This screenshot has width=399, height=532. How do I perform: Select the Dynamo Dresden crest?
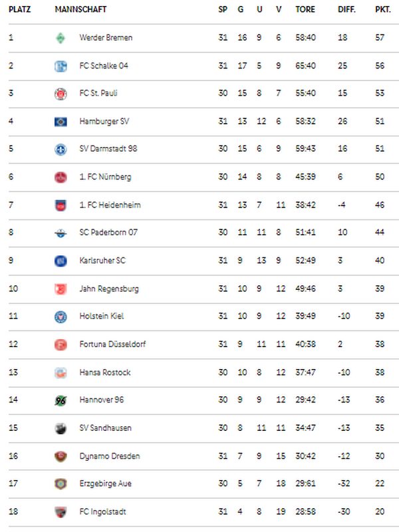pyautogui.click(x=61, y=456)
